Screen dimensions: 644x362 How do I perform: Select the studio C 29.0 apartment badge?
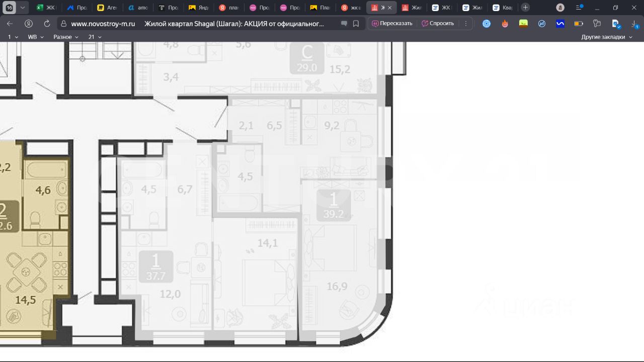pos(307,58)
